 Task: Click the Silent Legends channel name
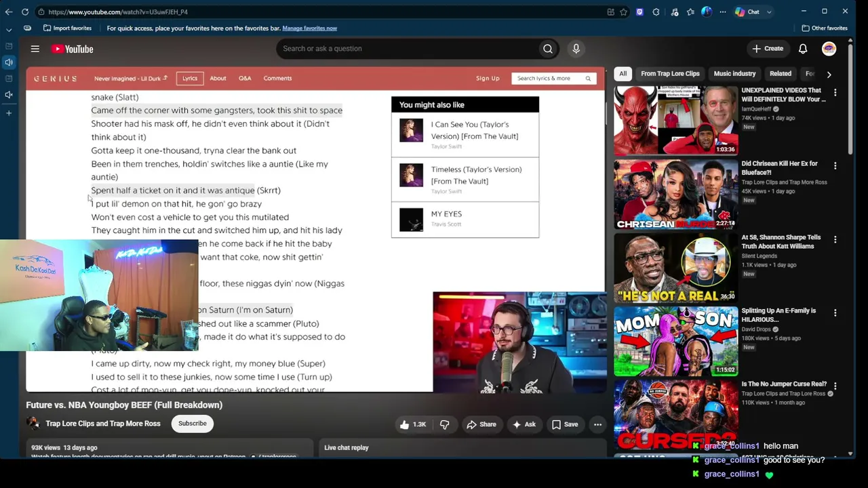pyautogui.click(x=759, y=256)
